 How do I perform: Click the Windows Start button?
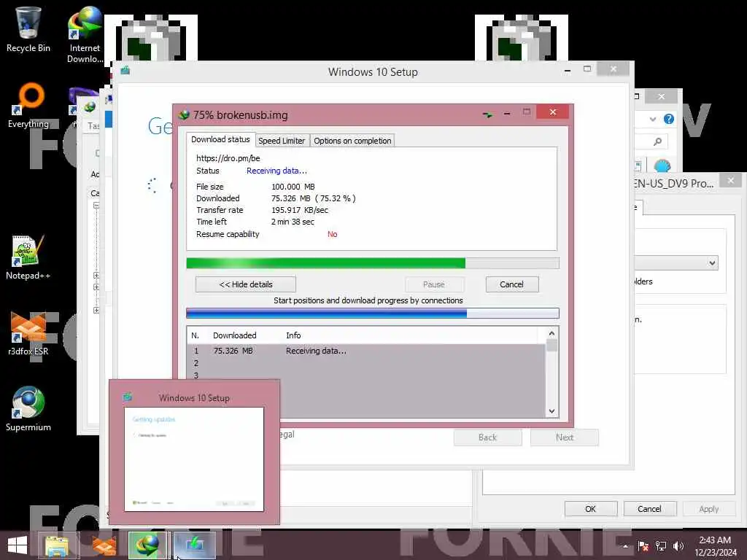(18, 545)
